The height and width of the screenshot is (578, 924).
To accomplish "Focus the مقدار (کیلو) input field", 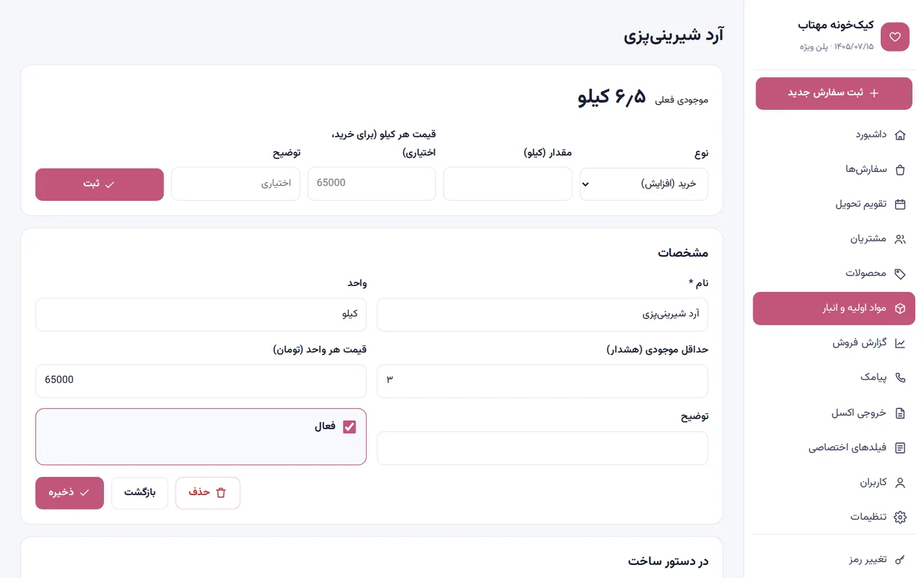I will [x=507, y=184].
